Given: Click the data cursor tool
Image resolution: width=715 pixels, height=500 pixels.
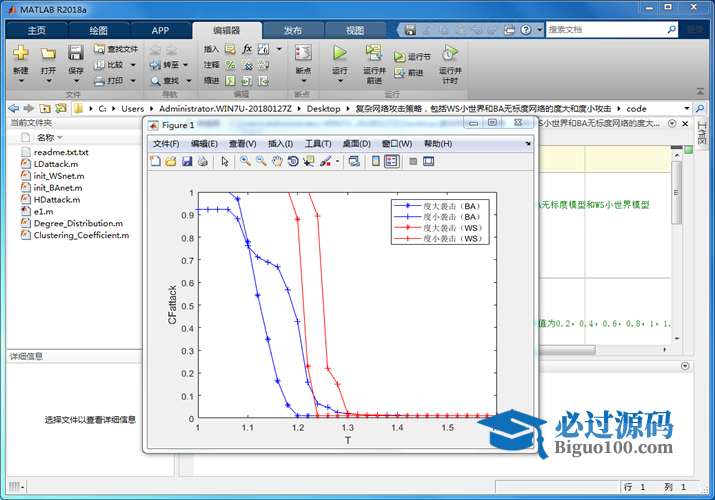Looking at the screenshot, I should [x=308, y=161].
